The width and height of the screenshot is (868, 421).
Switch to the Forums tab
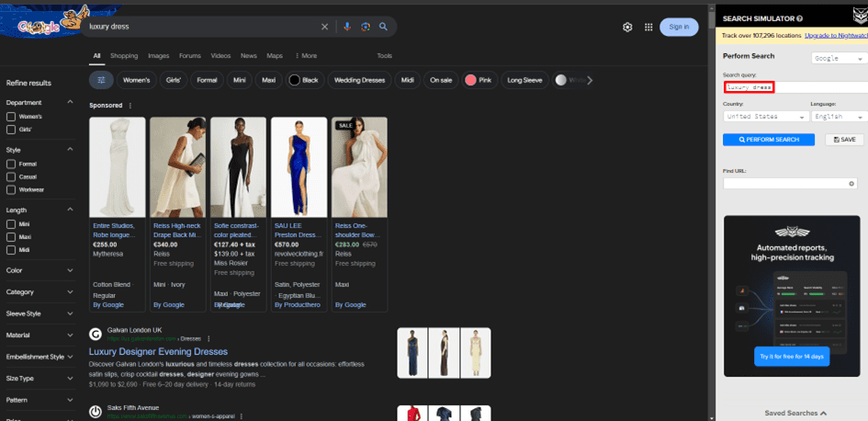click(190, 56)
